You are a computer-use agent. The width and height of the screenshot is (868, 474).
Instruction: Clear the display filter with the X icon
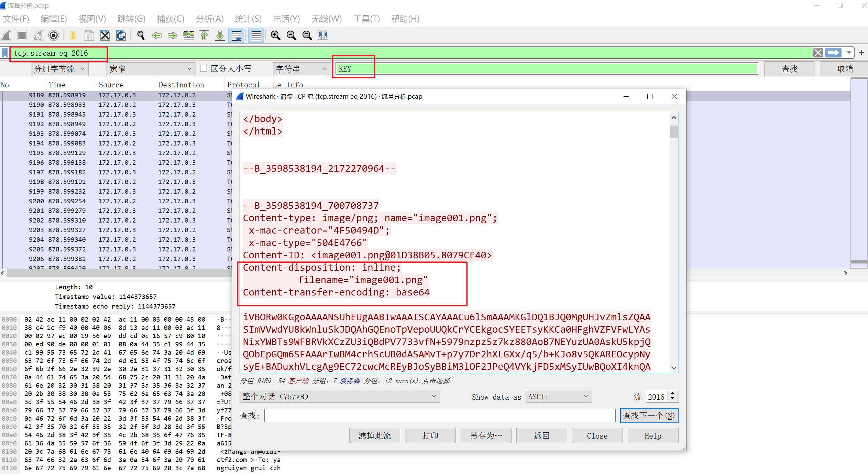coord(818,53)
